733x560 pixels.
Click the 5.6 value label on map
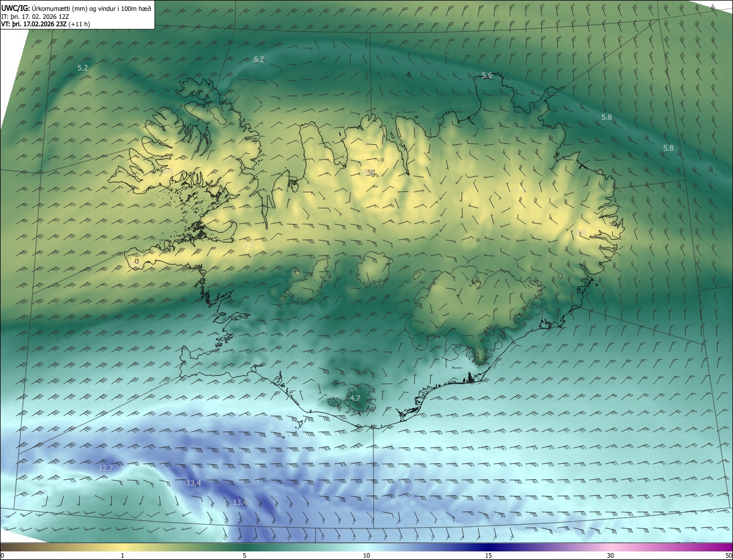(x=487, y=76)
